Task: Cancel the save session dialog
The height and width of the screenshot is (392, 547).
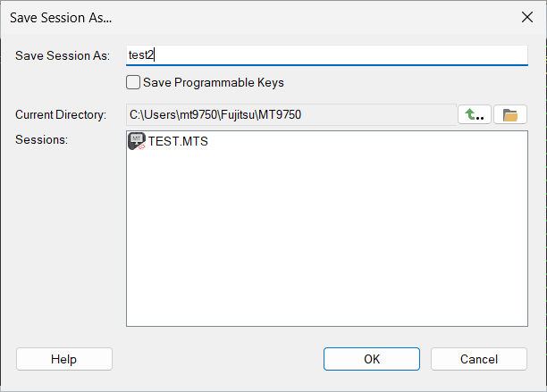Action: (479, 359)
